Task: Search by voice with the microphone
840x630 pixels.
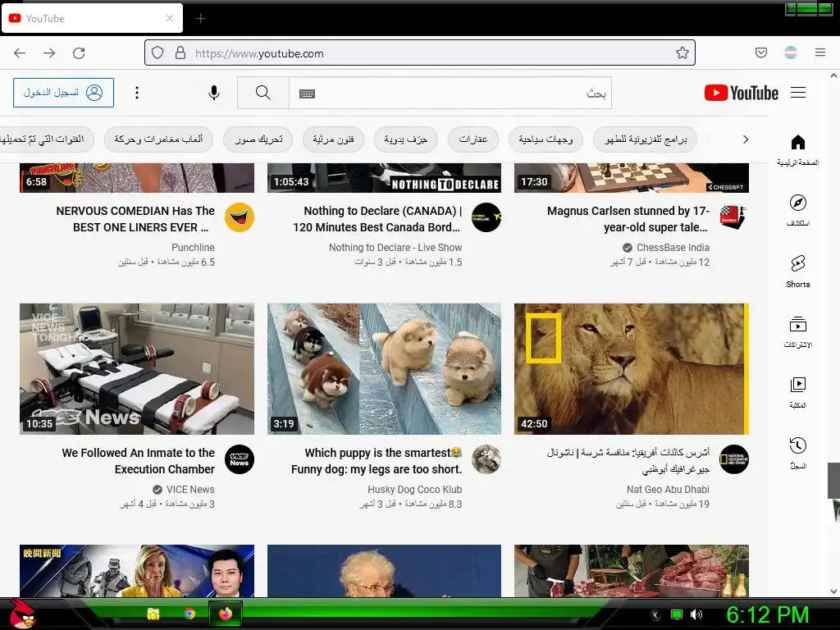Action: point(214,93)
